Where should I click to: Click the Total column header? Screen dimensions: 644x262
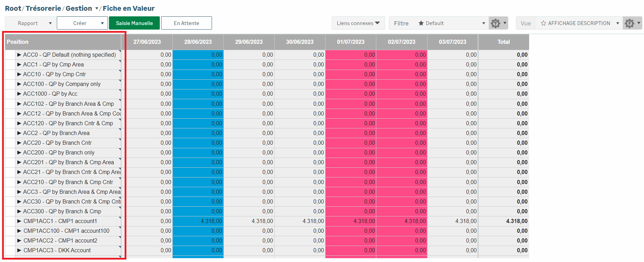pyautogui.click(x=503, y=42)
